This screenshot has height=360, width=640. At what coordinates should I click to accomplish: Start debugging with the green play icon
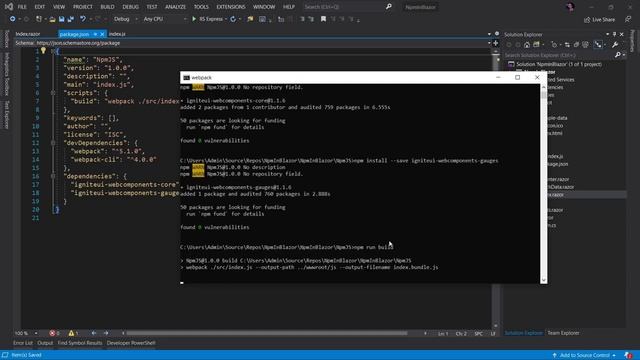(194, 19)
